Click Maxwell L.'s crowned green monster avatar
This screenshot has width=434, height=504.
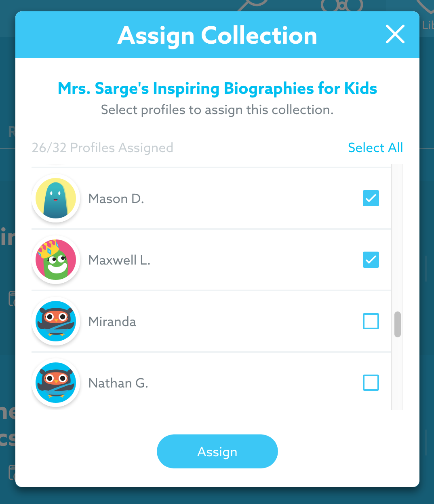[x=56, y=260]
